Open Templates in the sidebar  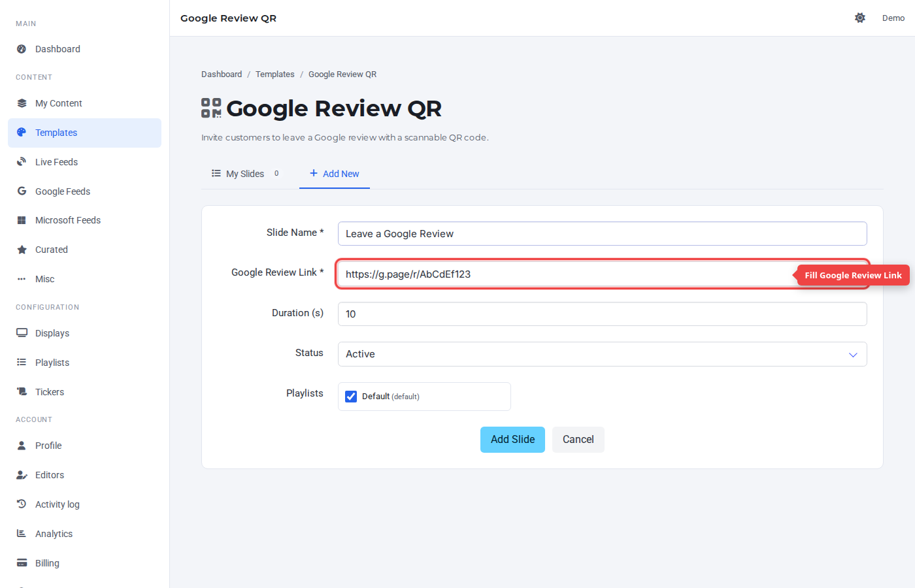[x=84, y=133]
